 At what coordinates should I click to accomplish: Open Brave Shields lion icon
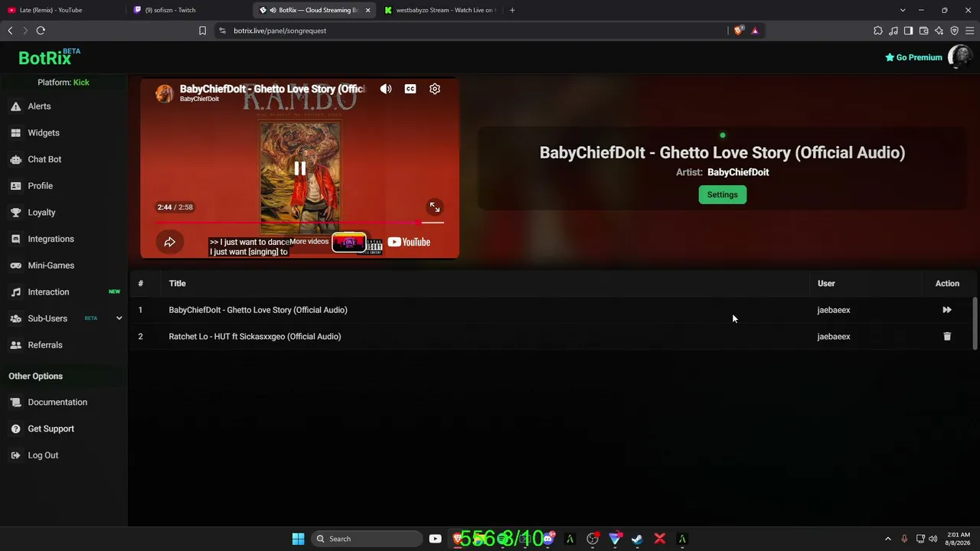[x=738, y=31]
